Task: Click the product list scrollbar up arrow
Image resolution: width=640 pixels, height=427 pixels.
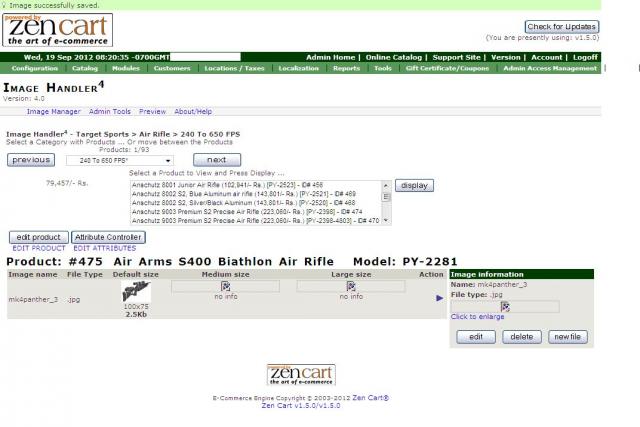Action: tap(386, 185)
